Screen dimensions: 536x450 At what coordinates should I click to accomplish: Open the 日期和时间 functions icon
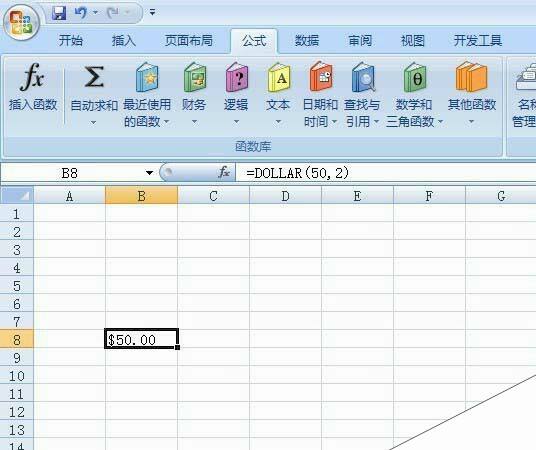(321, 77)
